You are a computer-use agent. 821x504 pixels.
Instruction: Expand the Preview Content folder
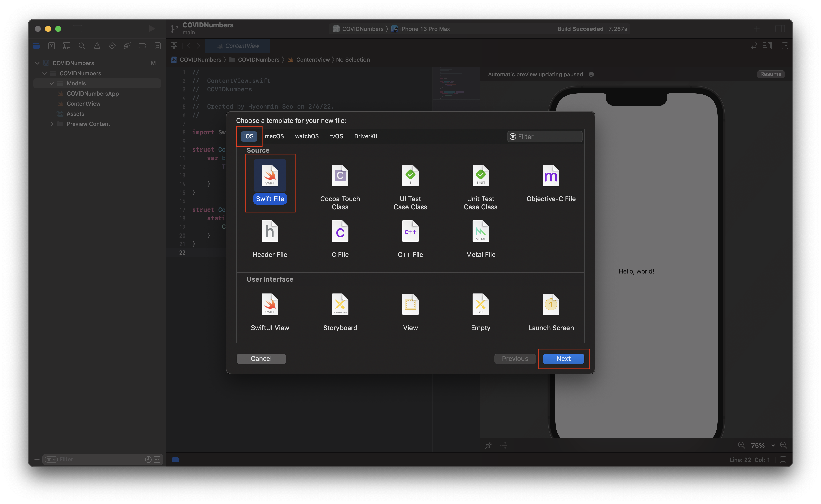click(x=52, y=124)
